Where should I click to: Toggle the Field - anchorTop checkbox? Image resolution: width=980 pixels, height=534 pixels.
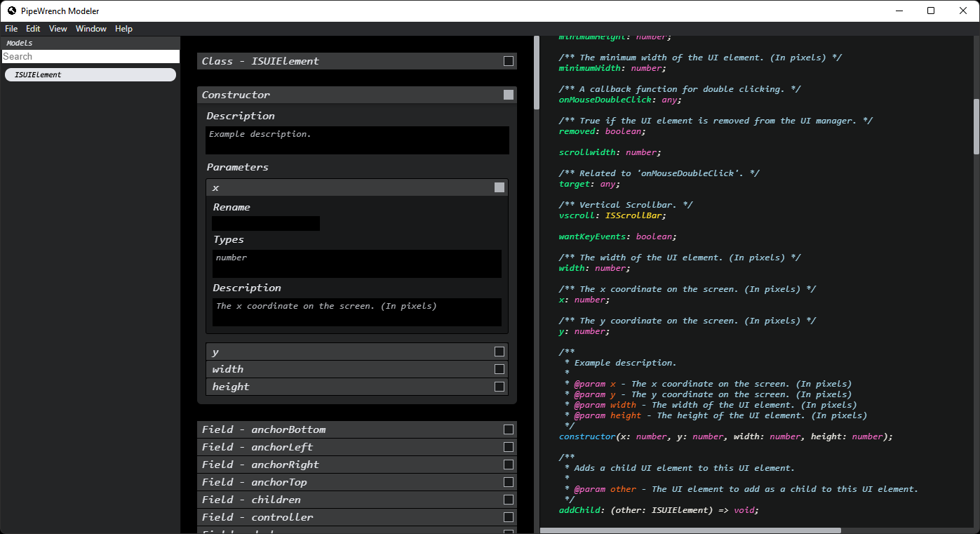point(509,482)
